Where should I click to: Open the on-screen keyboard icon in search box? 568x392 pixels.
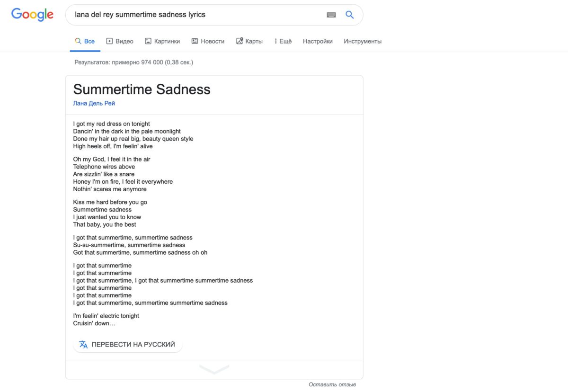coord(331,15)
